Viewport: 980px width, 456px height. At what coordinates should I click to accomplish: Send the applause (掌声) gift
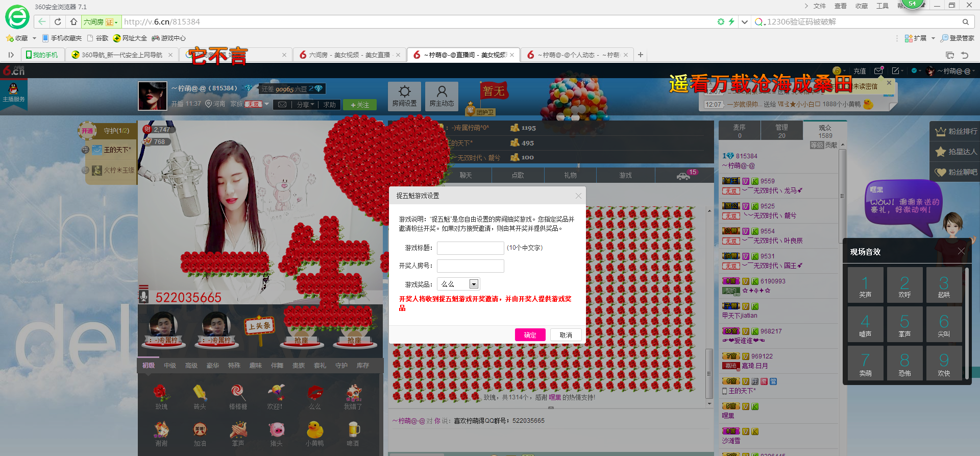tap(238, 434)
